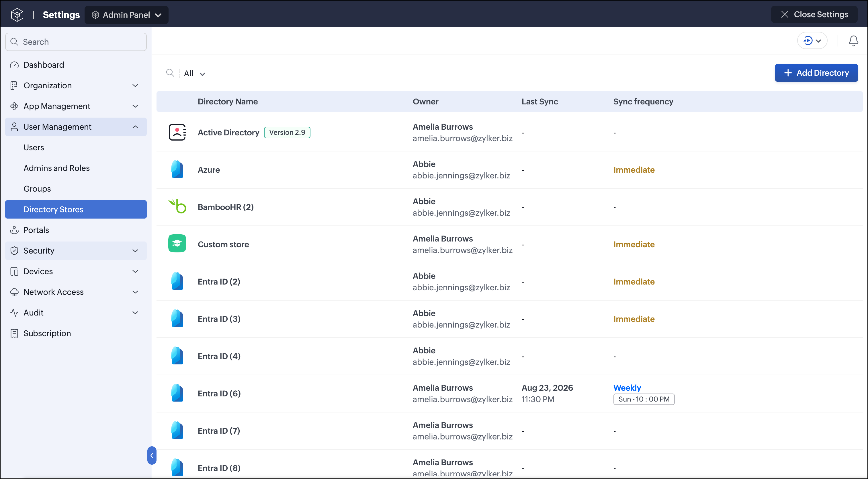This screenshot has height=479, width=868.
Task: Click the app logo cube icon
Action: (x=17, y=15)
